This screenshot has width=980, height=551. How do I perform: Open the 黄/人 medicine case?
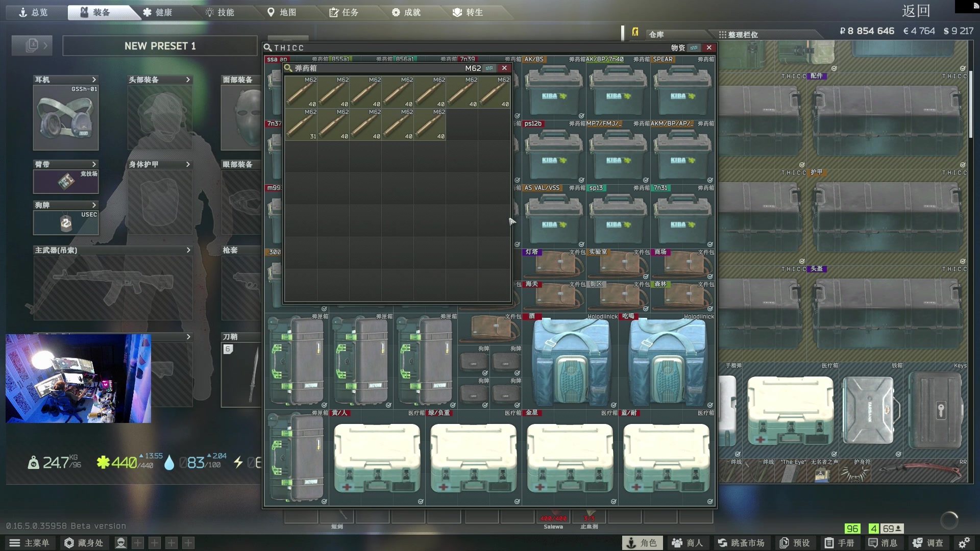(x=377, y=458)
